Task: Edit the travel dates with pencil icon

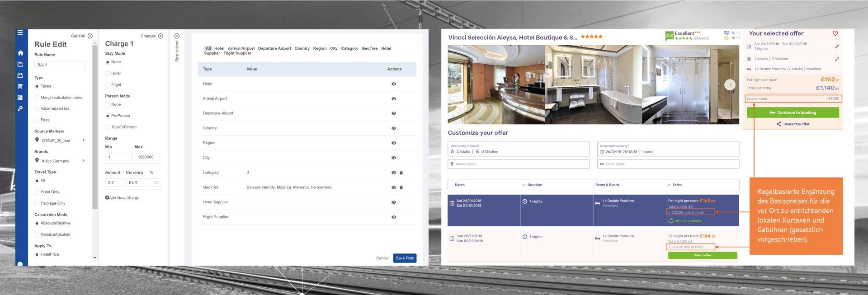Action: (837, 47)
